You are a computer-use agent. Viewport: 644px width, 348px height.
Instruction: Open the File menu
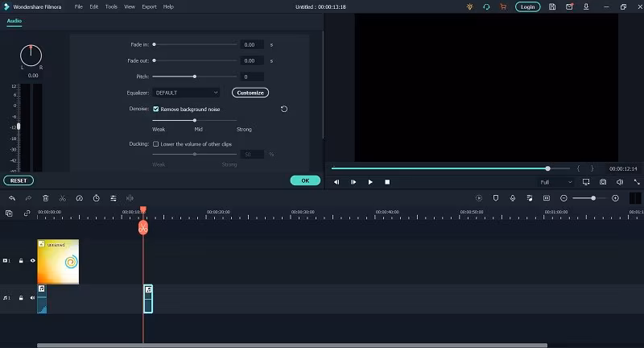78,6
